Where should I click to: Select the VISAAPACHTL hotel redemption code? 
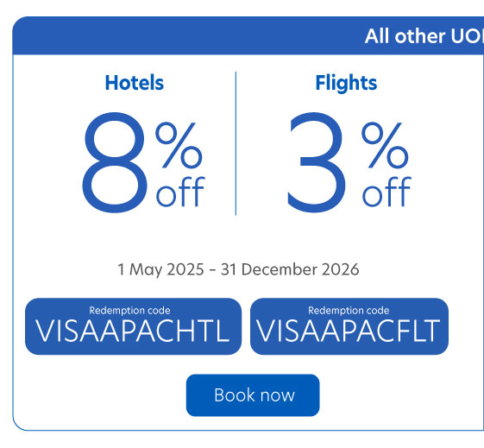(133, 331)
